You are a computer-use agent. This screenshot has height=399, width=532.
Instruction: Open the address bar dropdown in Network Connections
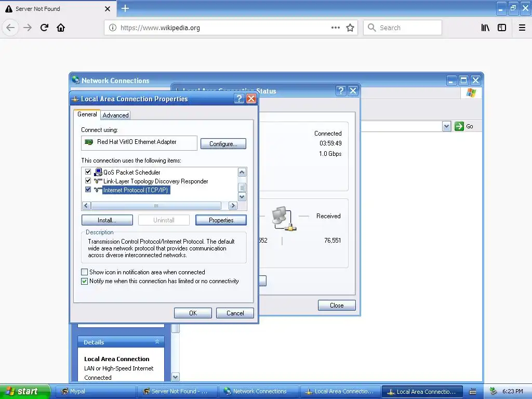[446, 126]
